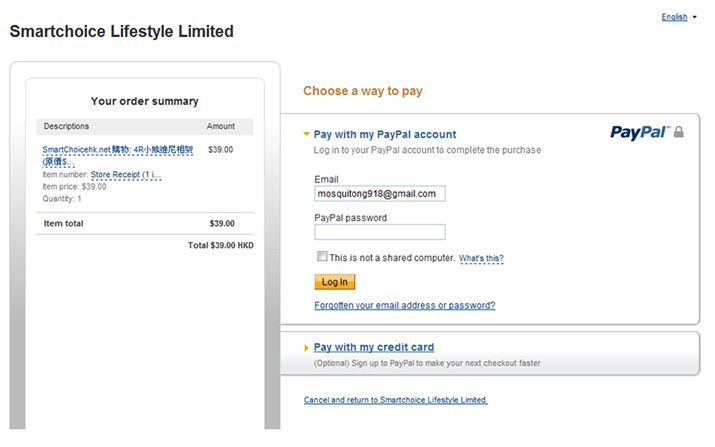This screenshot has height=447, width=715.
Task: Click the English language link
Action: pyautogui.click(x=674, y=17)
